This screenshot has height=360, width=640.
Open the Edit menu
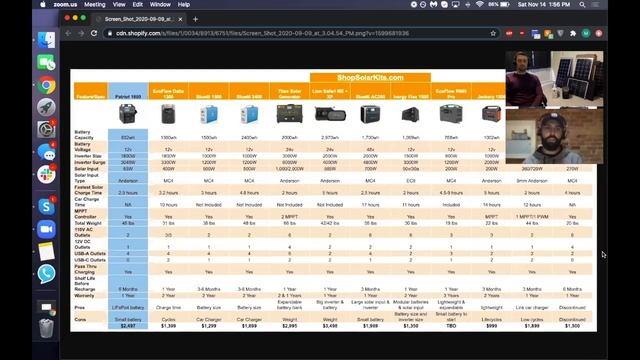tap(138, 4)
